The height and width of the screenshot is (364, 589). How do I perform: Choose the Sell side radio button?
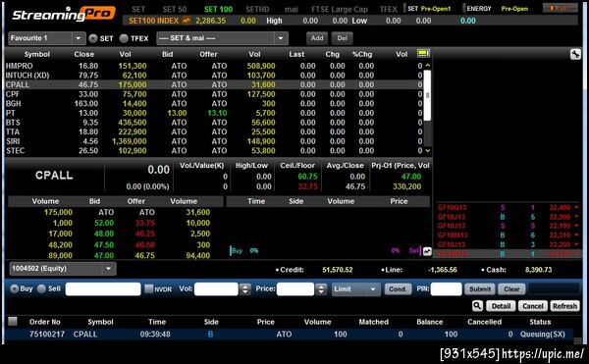[x=41, y=288]
